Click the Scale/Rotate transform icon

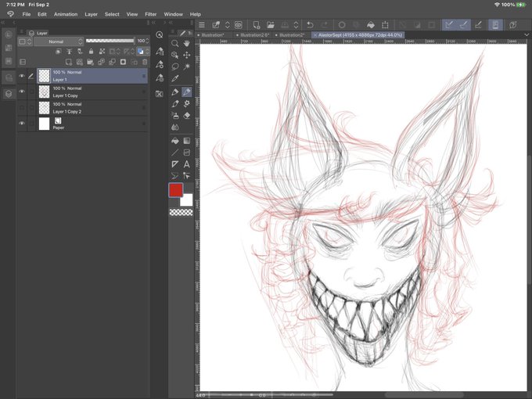click(x=385, y=25)
